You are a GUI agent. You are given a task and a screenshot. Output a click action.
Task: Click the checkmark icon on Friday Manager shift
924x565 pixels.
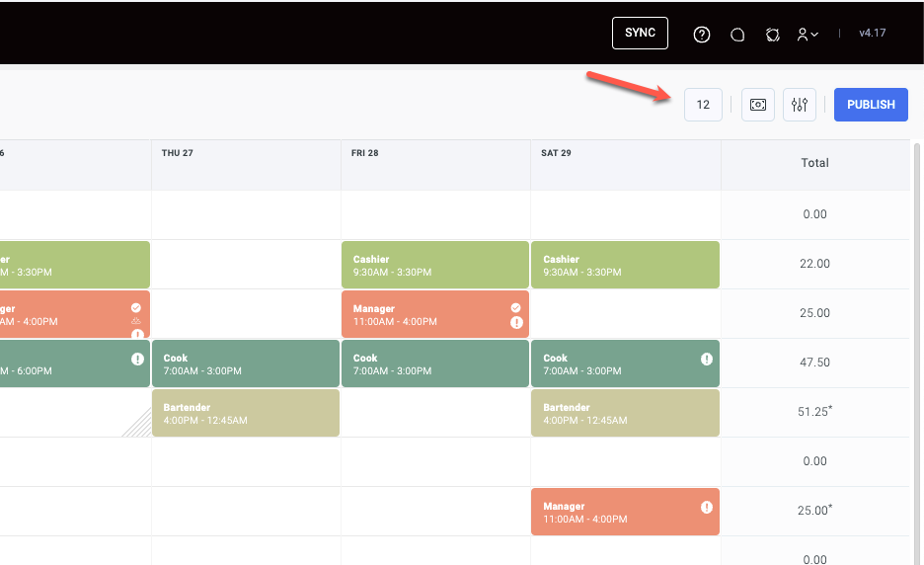click(x=516, y=308)
